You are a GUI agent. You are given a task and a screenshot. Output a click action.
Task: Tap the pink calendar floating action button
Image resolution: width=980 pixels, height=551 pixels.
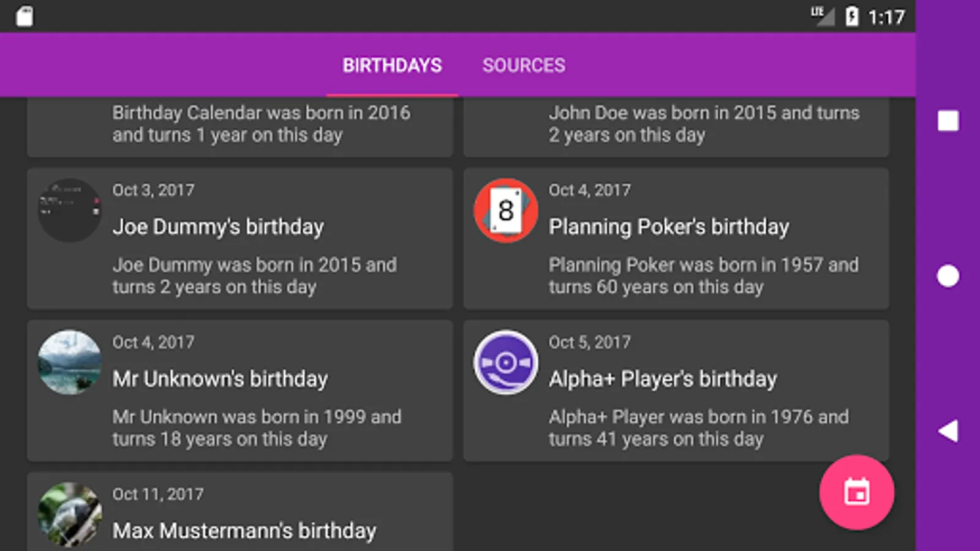point(856,492)
